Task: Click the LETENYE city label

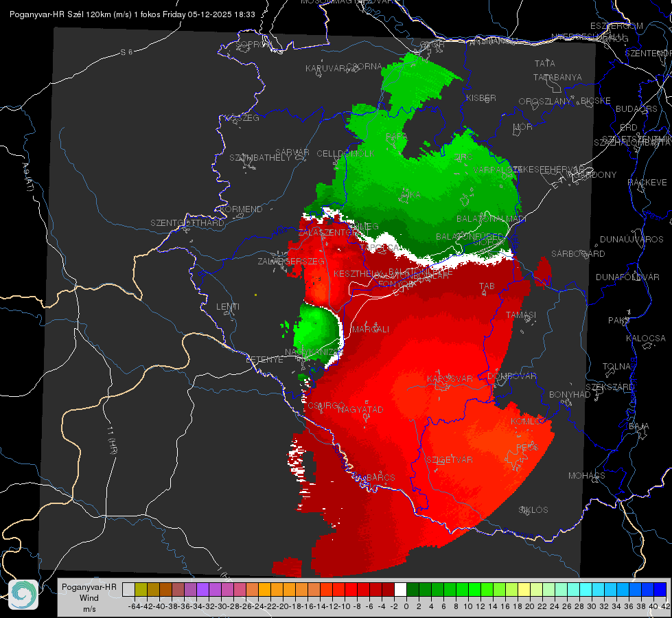Action: tap(264, 359)
